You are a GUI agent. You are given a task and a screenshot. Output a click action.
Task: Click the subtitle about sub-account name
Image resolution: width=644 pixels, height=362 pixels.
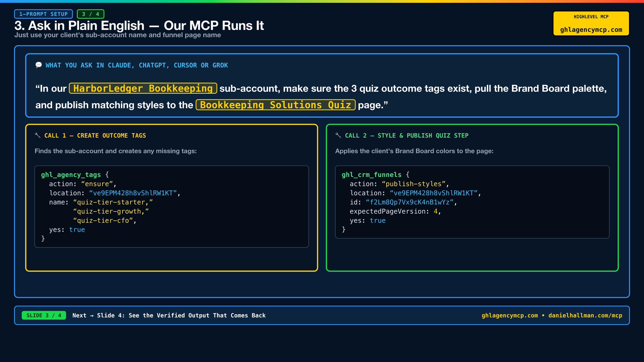pyautogui.click(x=118, y=35)
